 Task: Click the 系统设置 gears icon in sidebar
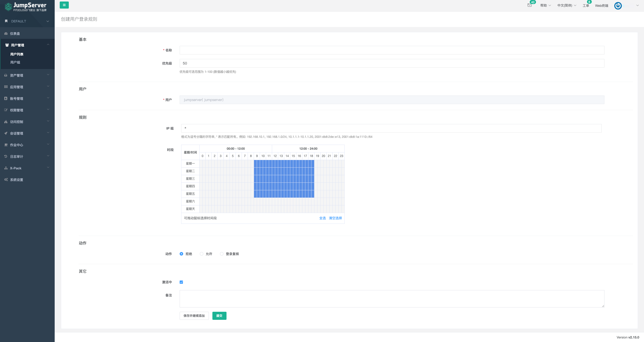(6, 180)
